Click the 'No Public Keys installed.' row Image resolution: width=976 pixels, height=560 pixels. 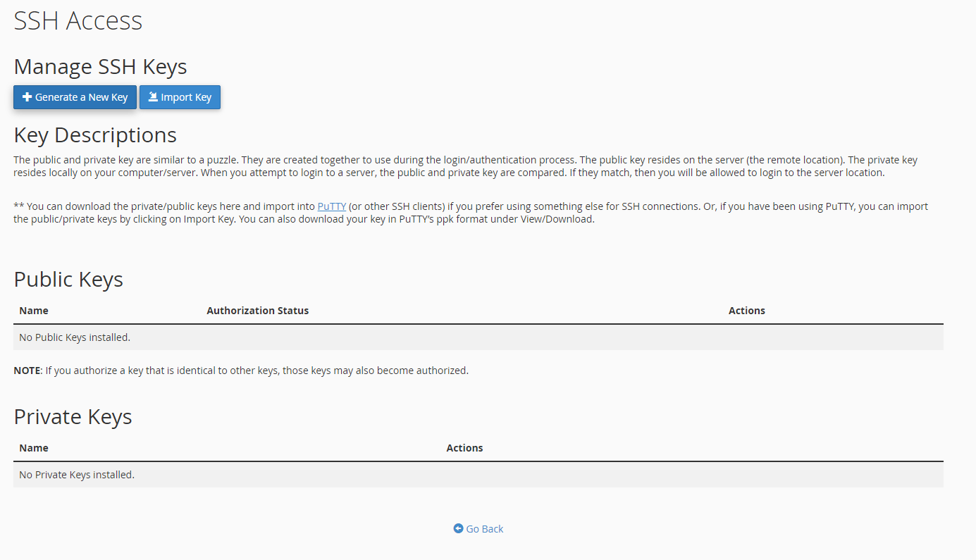pos(478,337)
